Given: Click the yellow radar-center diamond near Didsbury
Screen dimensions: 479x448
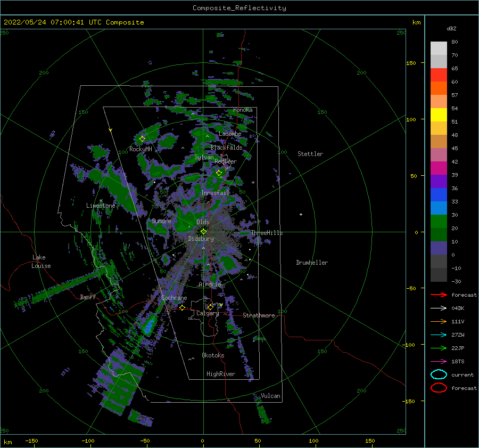Looking at the screenshot, I should (203, 232).
